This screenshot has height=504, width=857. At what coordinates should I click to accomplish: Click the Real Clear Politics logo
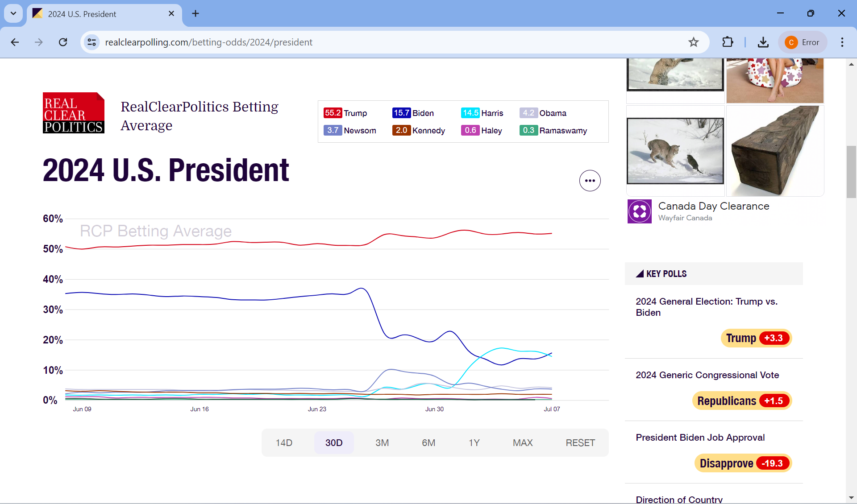pyautogui.click(x=74, y=113)
